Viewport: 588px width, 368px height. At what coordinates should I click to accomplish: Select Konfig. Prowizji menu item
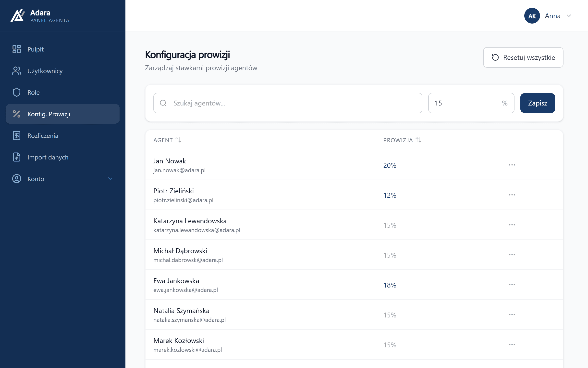point(63,114)
